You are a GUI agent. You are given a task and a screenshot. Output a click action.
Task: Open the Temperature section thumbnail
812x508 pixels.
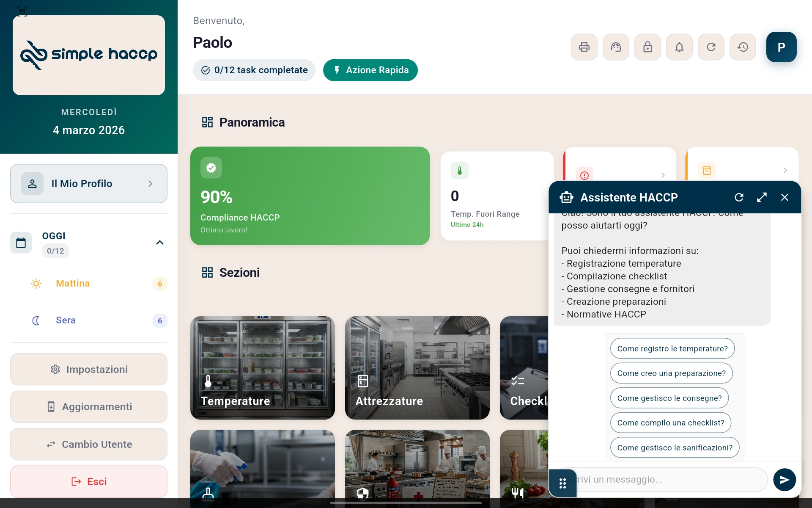click(262, 367)
